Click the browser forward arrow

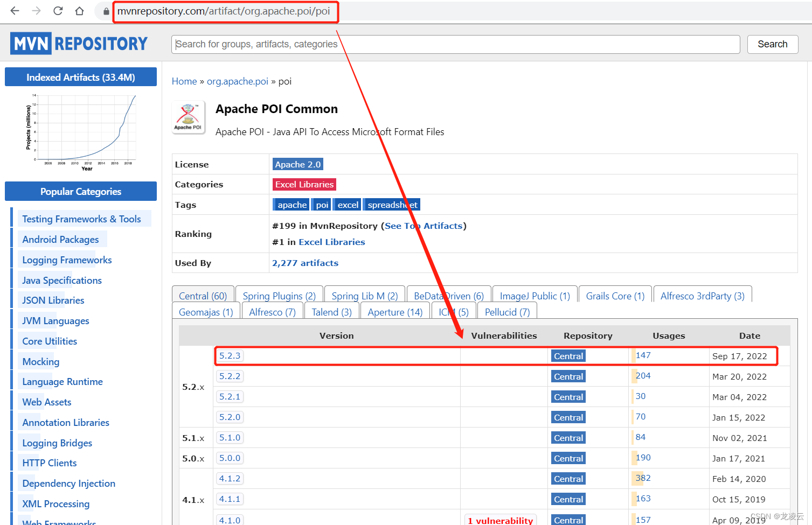tap(36, 11)
